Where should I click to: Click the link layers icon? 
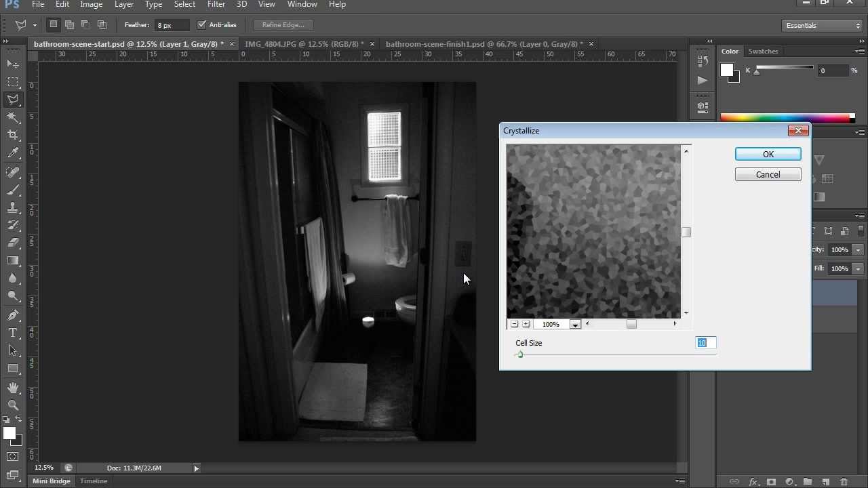pyautogui.click(x=734, y=482)
